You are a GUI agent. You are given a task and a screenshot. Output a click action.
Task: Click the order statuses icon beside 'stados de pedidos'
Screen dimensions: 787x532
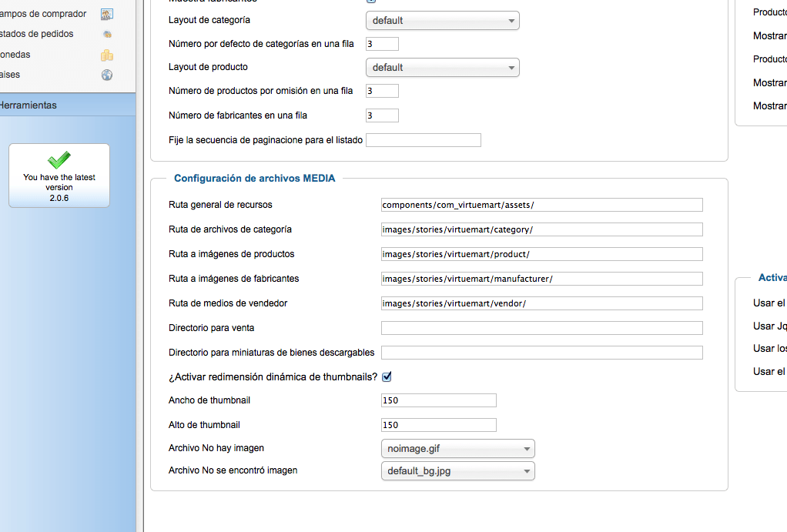coord(107,34)
